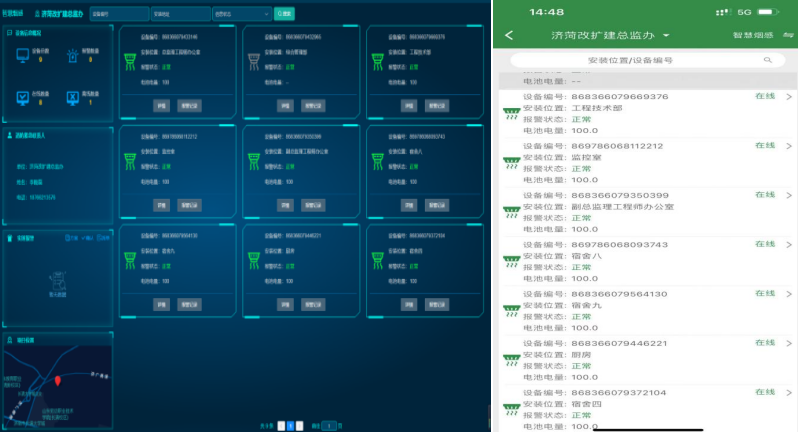Screen dimensions: 798x432
Task: Click the green 搜索 search button
Action: click(283, 15)
